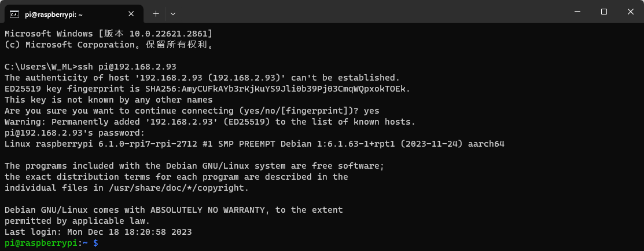Click the green pi@raspberrypi prompt text
Image resolution: width=644 pixels, height=251 pixels.
tap(41, 243)
